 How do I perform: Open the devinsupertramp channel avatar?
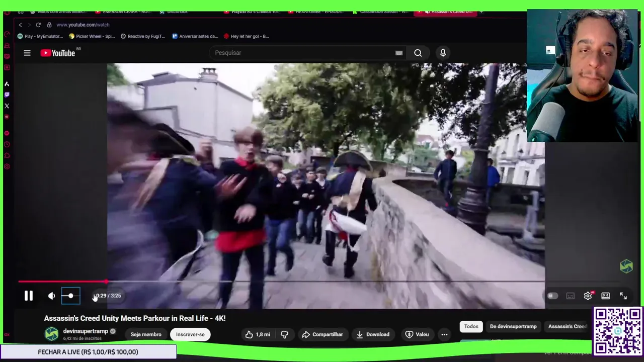(51, 334)
